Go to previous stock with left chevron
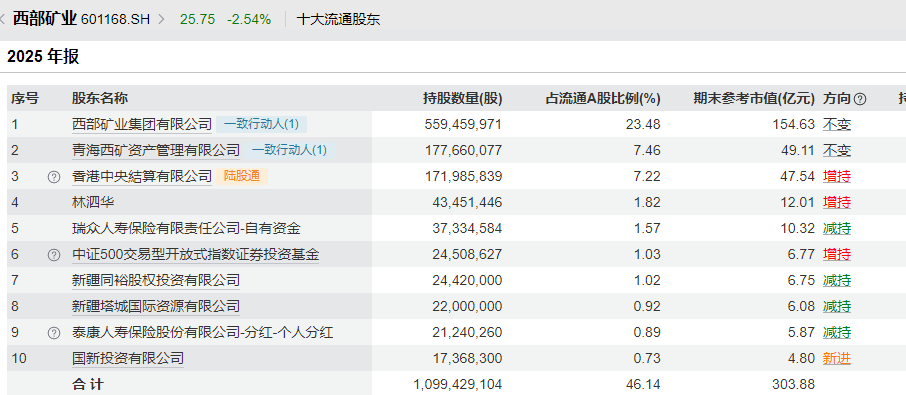The width and height of the screenshot is (906, 395). click(3, 20)
